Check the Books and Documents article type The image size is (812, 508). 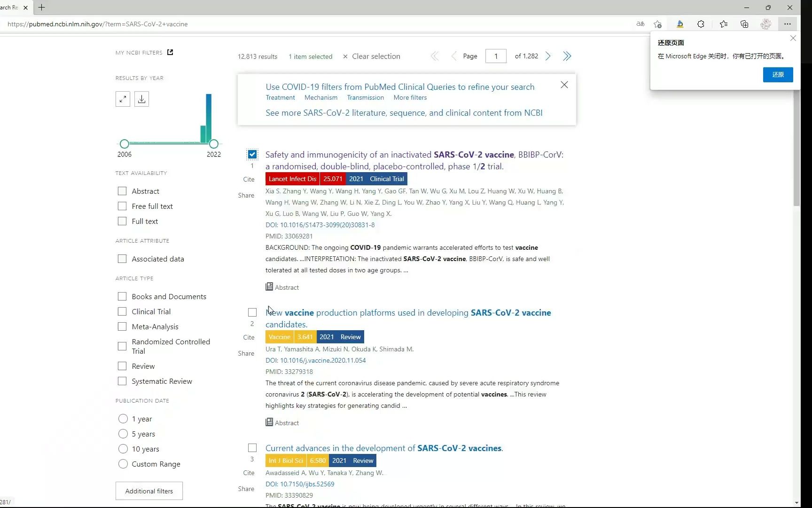(122, 296)
